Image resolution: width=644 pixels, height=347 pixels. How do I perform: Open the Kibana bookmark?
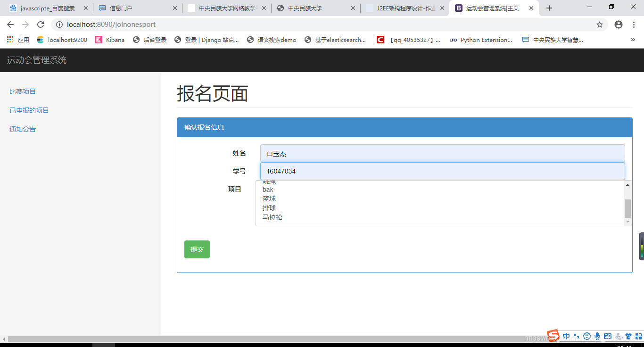click(x=110, y=40)
